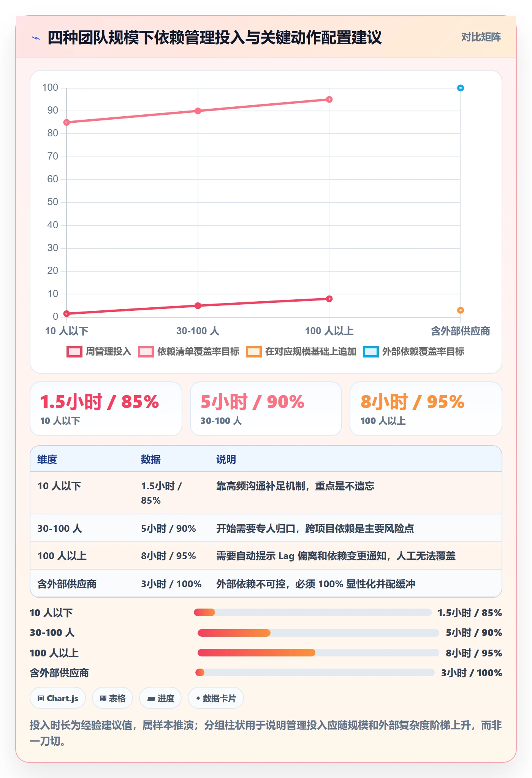The height and width of the screenshot is (778, 532).
Task: Click the table cell about Lag 偏离和依赖变更通知
Action: (336, 556)
